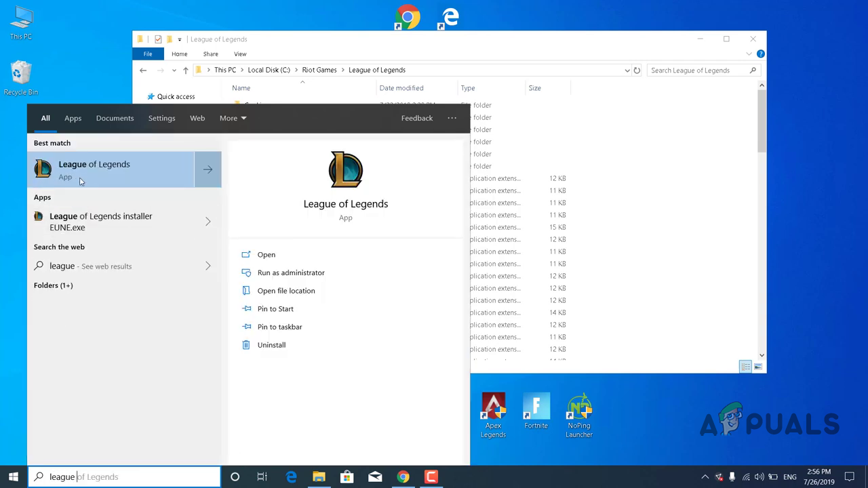868x488 pixels.
Task: Open Microsoft Store in taskbar
Action: [x=347, y=477]
